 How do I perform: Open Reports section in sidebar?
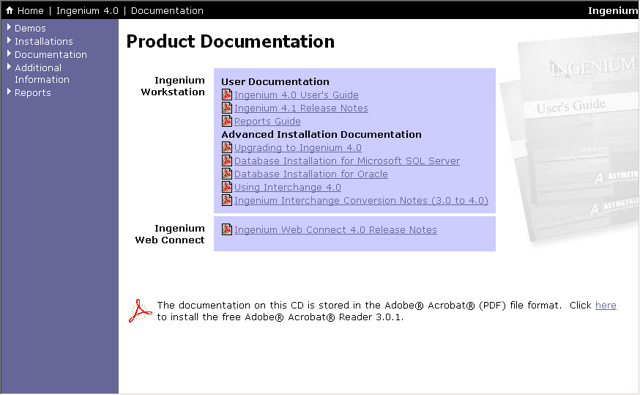[x=33, y=93]
